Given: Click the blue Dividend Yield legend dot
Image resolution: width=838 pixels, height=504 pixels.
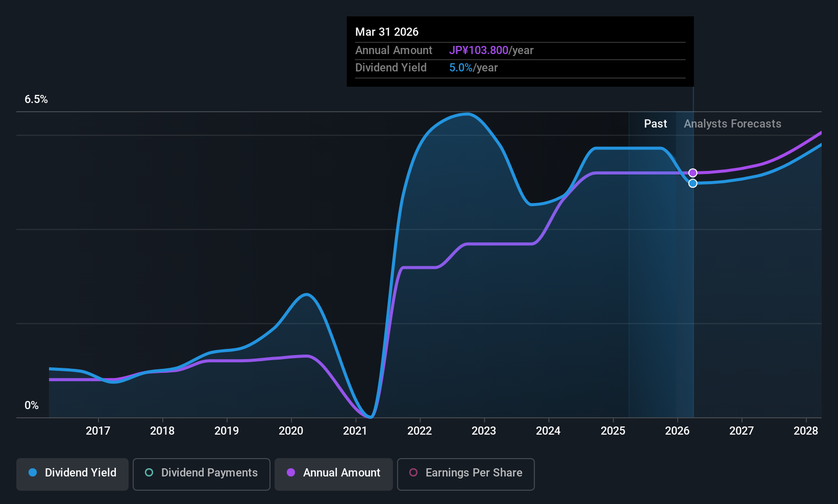Looking at the screenshot, I should 33,472.
